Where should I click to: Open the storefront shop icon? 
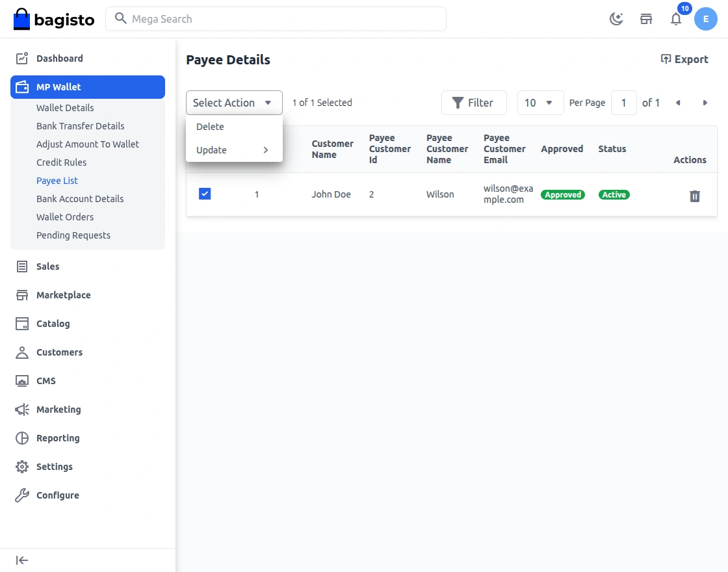tap(646, 19)
